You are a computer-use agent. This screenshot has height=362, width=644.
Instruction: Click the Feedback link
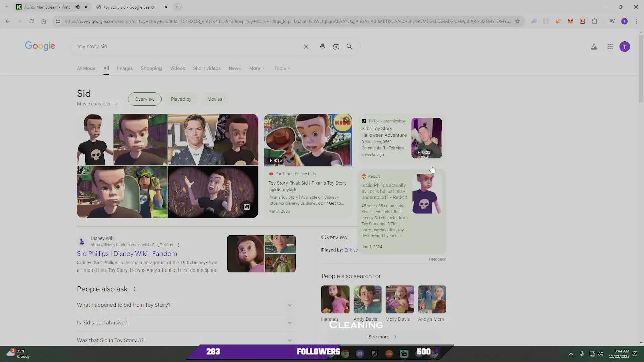(x=437, y=259)
